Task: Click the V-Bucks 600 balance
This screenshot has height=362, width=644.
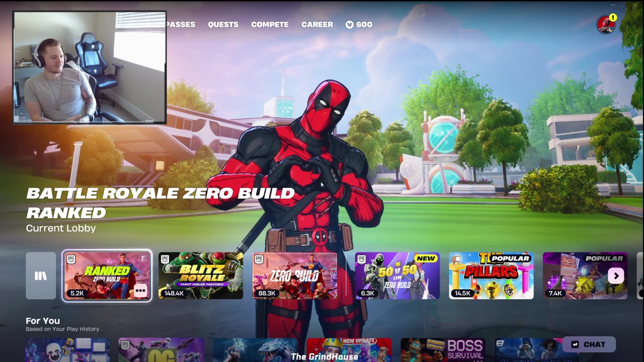Action: coord(359,24)
